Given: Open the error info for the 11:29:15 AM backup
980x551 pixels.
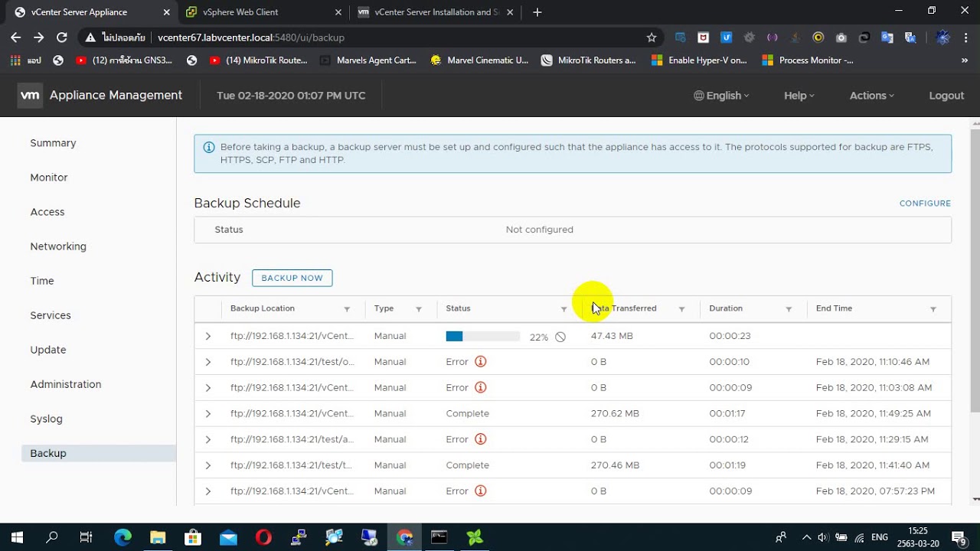Looking at the screenshot, I should coord(481,439).
